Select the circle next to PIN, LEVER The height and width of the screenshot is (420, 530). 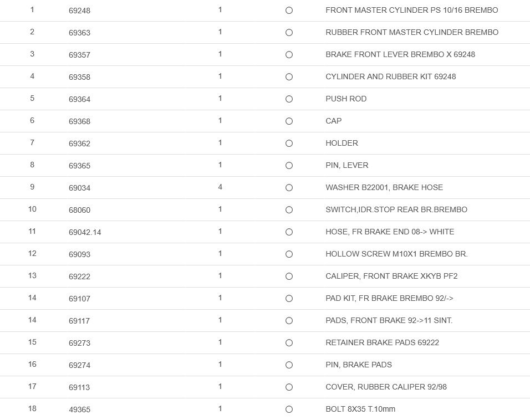(x=289, y=166)
